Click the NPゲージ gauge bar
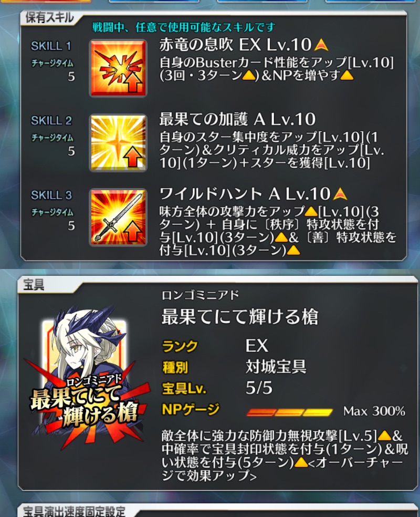This screenshot has height=517, width=420. tap(290, 412)
